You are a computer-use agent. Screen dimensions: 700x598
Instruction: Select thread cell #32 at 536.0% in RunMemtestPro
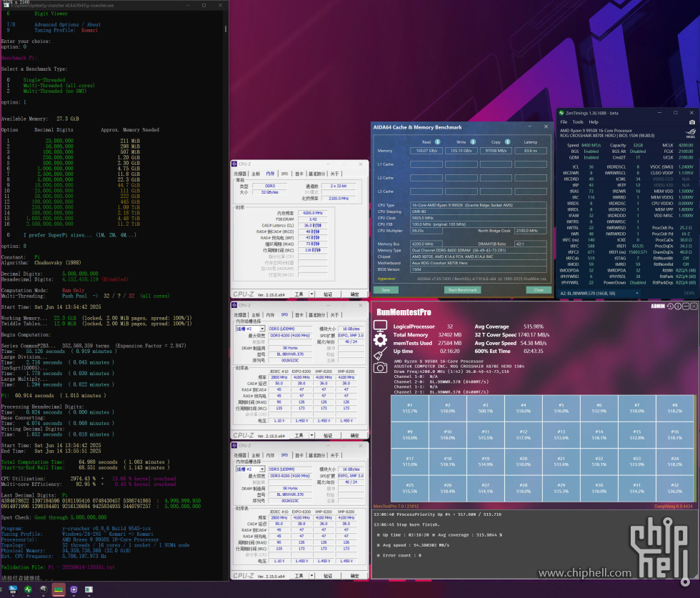click(x=674, y=488)
